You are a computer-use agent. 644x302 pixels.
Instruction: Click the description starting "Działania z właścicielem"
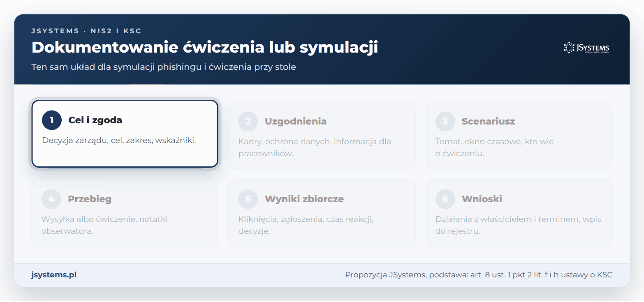tap(518, 225)
